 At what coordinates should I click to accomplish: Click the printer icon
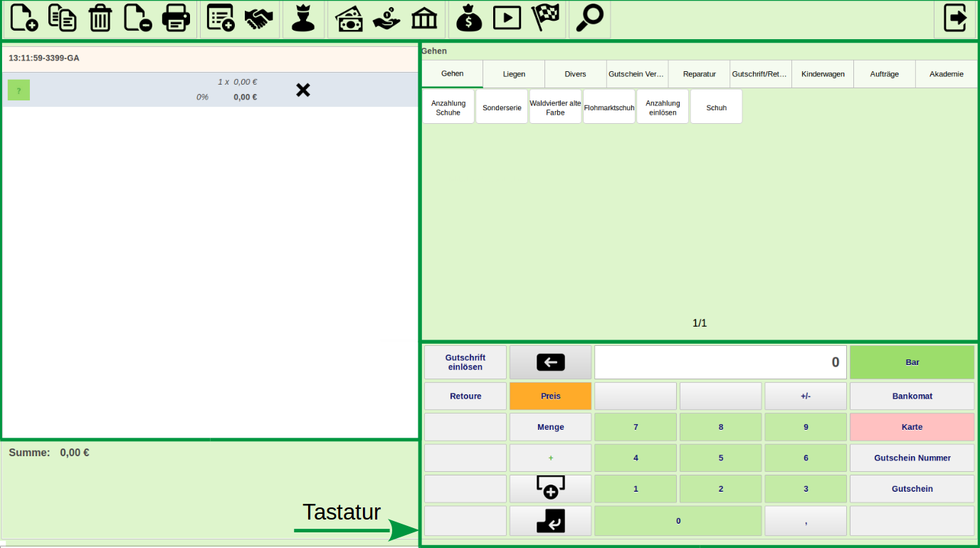click(x=176, y=19)
